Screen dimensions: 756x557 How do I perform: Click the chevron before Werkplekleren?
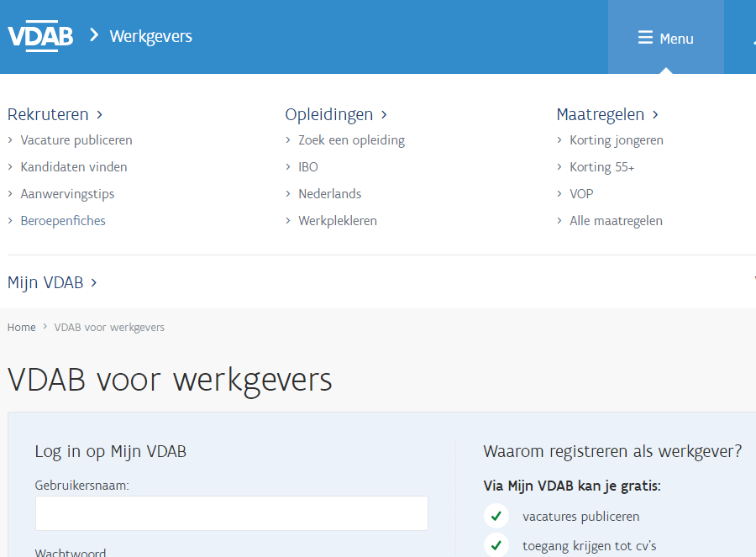point(288,220)
